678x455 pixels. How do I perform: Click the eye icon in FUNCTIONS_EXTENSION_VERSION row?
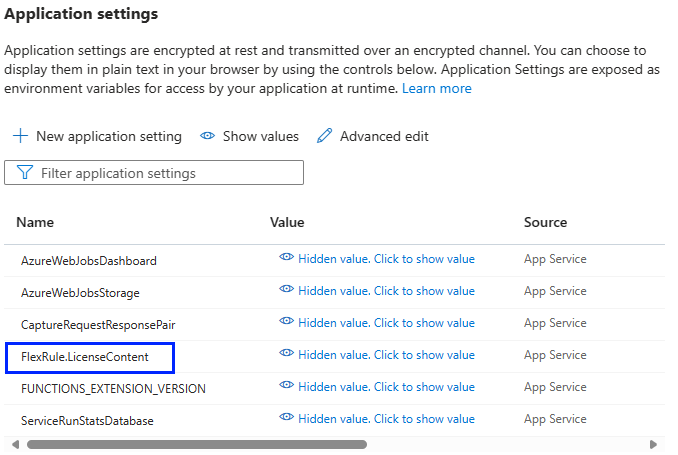click(x=286, y=385)
